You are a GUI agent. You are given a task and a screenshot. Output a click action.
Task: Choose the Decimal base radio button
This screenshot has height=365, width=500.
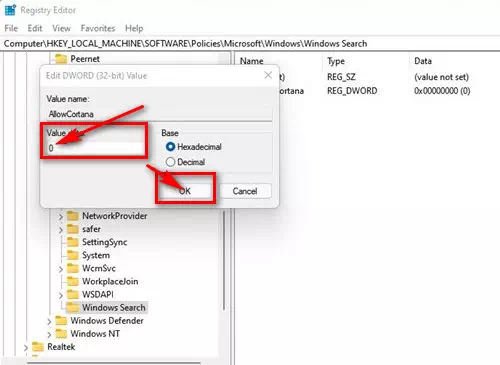pyautogui.click(x=170, y=162)
